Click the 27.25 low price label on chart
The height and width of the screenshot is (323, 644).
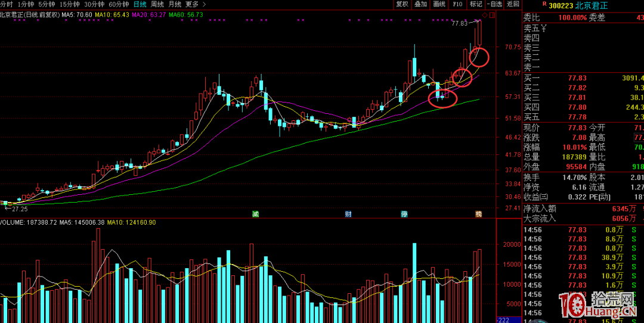(19, 209)
